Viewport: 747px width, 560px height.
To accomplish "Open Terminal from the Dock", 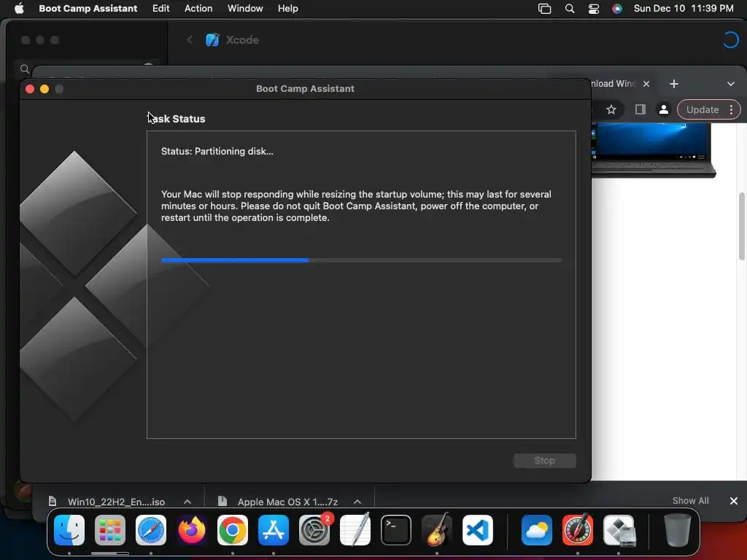I will [x=396, y=530].
